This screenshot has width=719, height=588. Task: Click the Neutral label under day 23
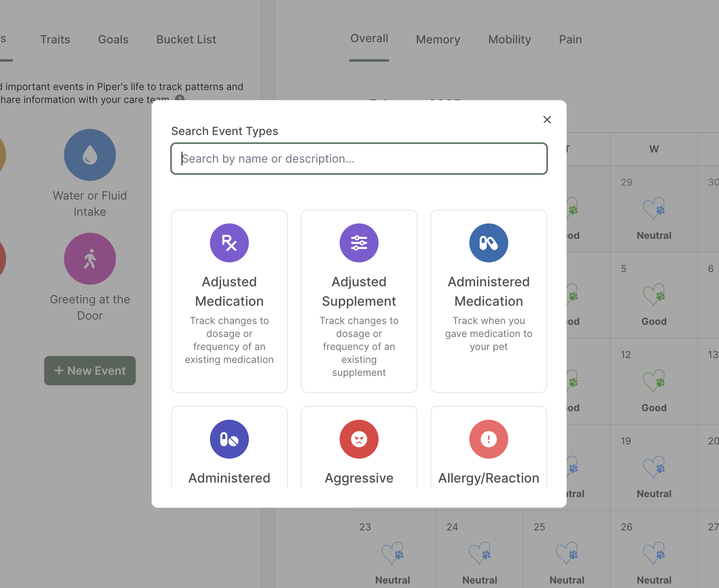pyautogui.click(x=393, y=580)
